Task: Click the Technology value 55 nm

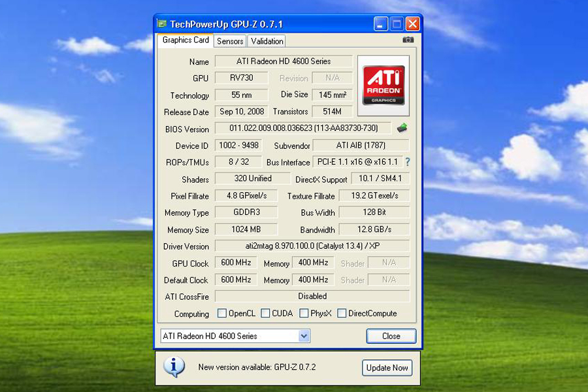Action: tap(242, 95)
